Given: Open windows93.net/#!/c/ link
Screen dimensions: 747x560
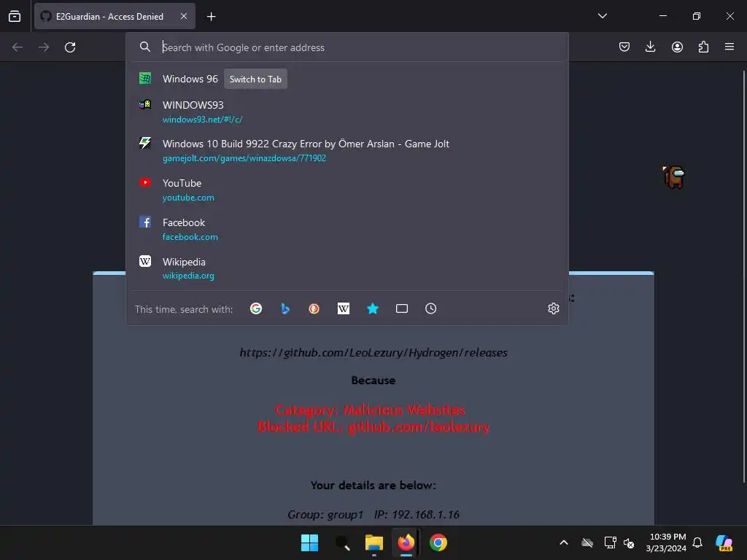Looking at the screenshot, I should pyautogui.click(x=203, y=120).
